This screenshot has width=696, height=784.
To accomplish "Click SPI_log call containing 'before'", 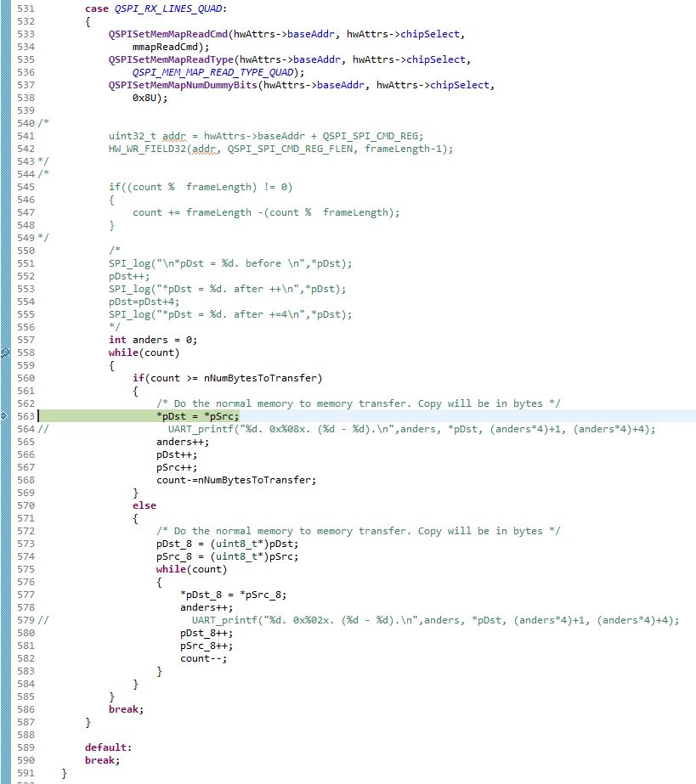I will pos(230,263).
